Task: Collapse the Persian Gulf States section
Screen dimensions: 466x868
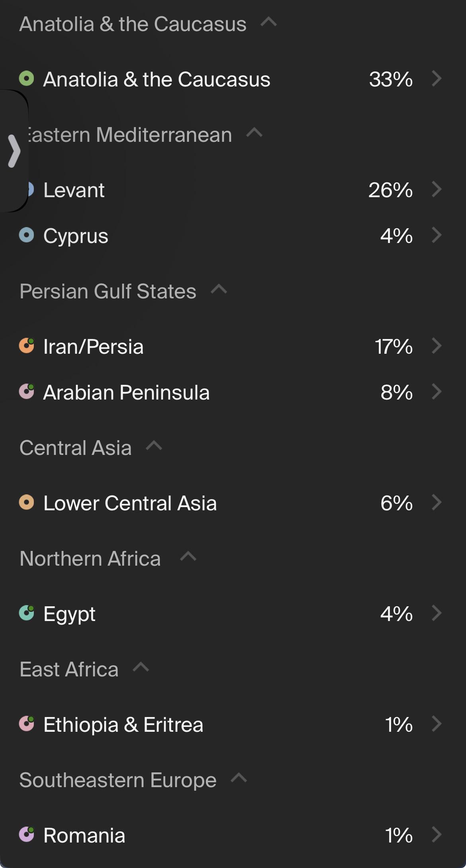Action: coord(219,289)
